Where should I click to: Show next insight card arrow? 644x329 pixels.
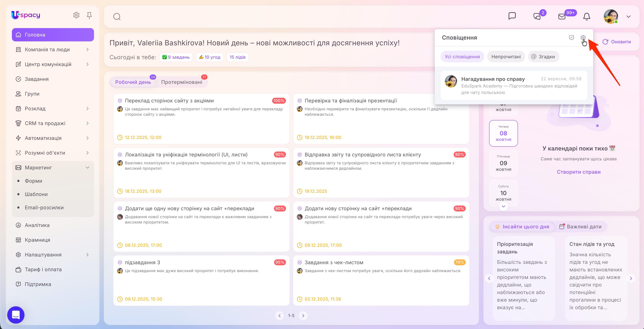click(x=631, y=278)
